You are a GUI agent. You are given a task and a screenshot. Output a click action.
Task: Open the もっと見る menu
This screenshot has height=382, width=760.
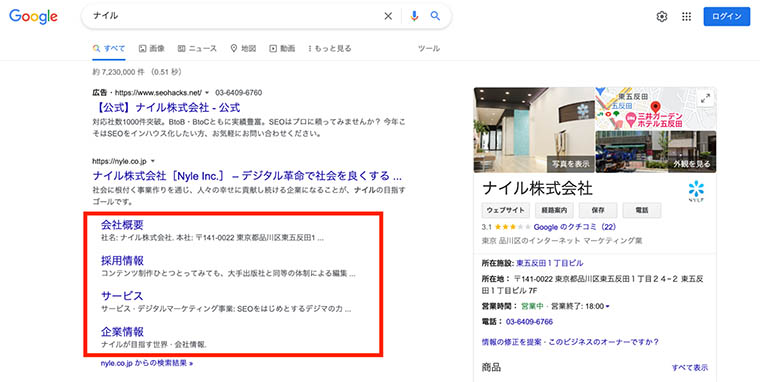pyautogui.click(x=330, y=48)
